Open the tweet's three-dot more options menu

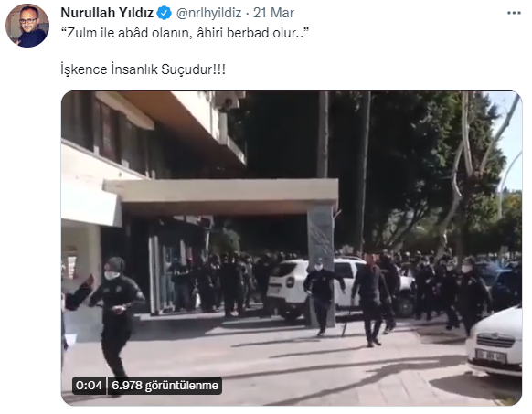point(514,13)
